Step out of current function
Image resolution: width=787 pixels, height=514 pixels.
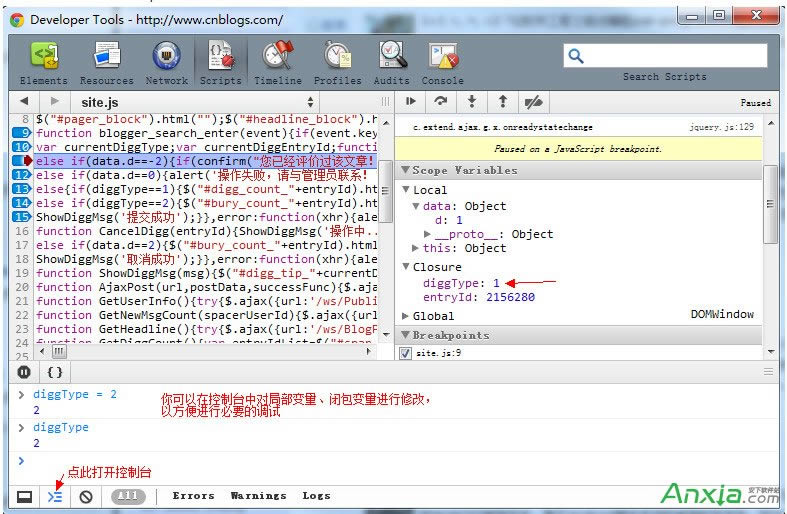502,101
